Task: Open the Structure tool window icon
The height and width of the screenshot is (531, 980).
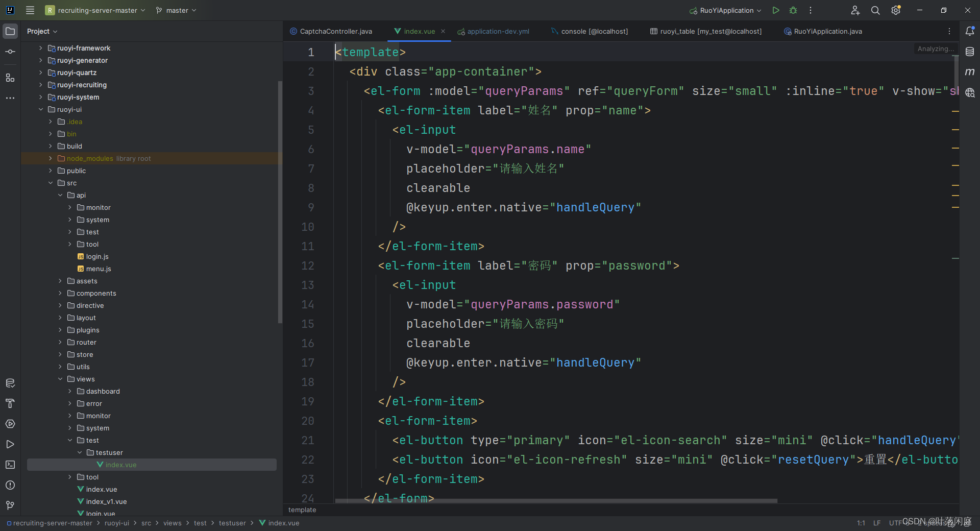Action: pos(10,78)
